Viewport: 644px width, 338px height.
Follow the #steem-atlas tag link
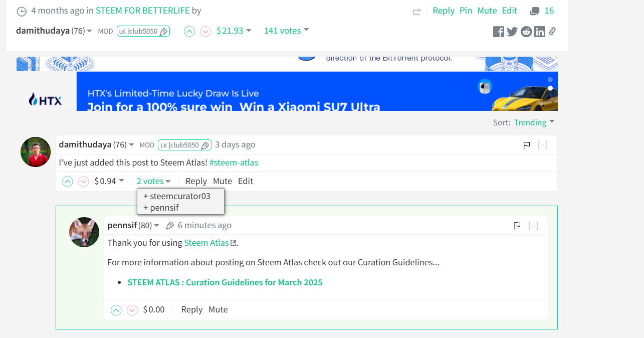point(234,162)
